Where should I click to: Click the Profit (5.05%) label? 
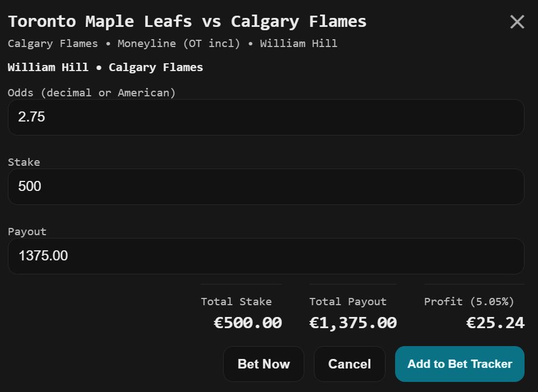click(x=469, y=302)
